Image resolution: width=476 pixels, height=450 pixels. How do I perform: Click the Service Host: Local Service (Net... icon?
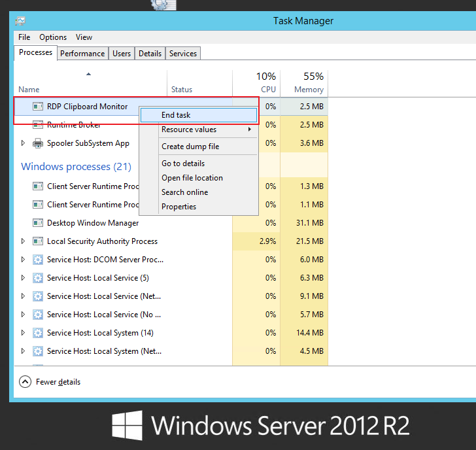[38, 296]
